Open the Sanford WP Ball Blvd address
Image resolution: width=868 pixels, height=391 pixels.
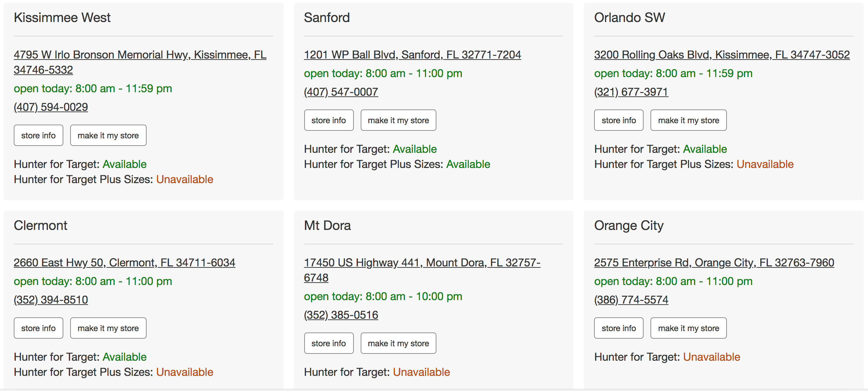413,55
